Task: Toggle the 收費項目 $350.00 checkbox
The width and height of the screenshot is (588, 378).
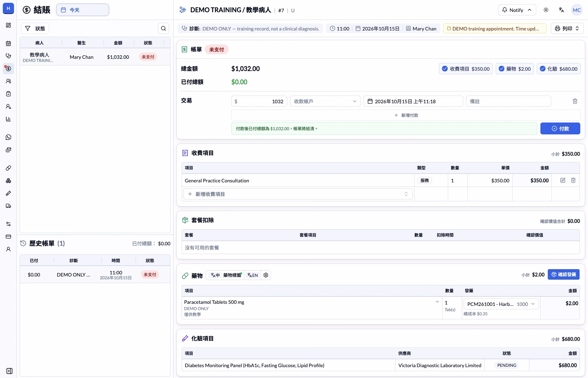Action: pos(466,69)
